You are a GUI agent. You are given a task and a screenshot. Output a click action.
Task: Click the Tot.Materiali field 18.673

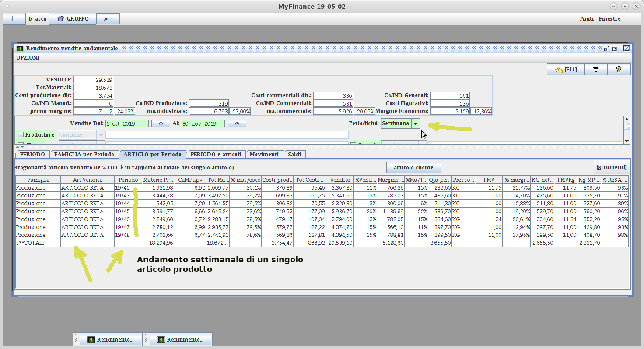tap(94, 88)
